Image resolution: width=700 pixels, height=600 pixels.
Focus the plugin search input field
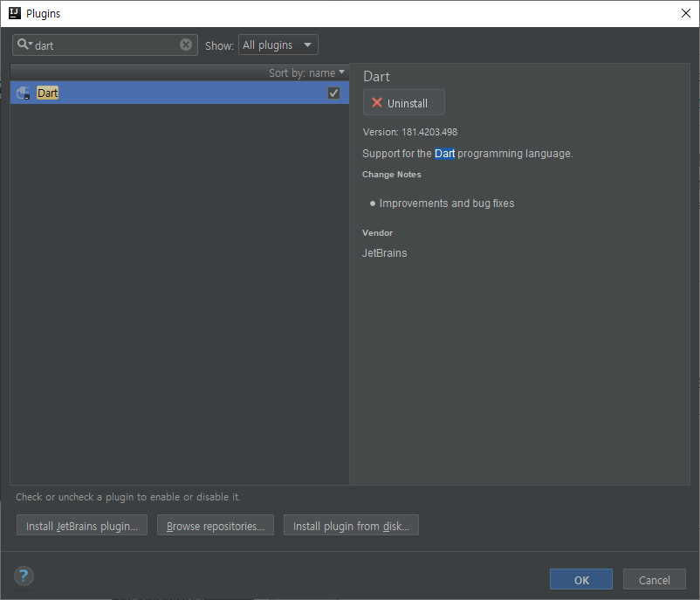(x=106, y=45)
